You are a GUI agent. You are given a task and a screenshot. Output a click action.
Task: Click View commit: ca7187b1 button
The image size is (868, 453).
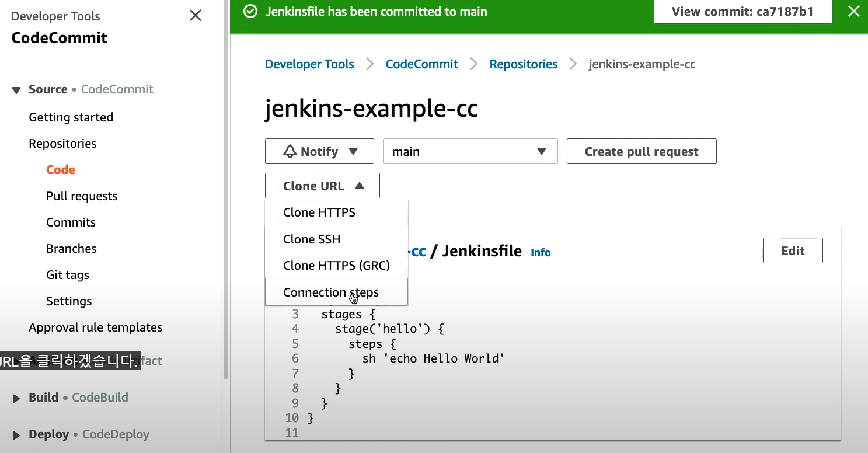[x=742, y=12]
